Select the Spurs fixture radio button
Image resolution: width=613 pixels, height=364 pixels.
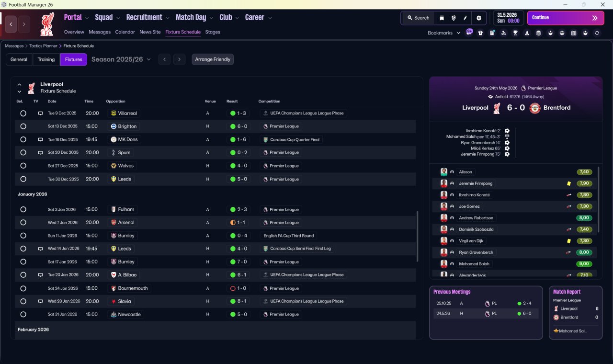(x=23, y=153)
